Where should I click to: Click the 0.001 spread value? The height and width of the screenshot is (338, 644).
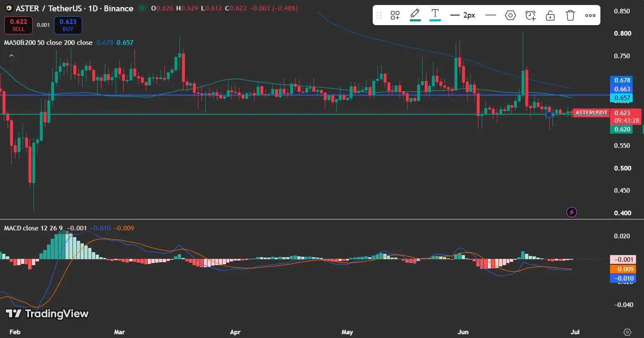[43, 25]
